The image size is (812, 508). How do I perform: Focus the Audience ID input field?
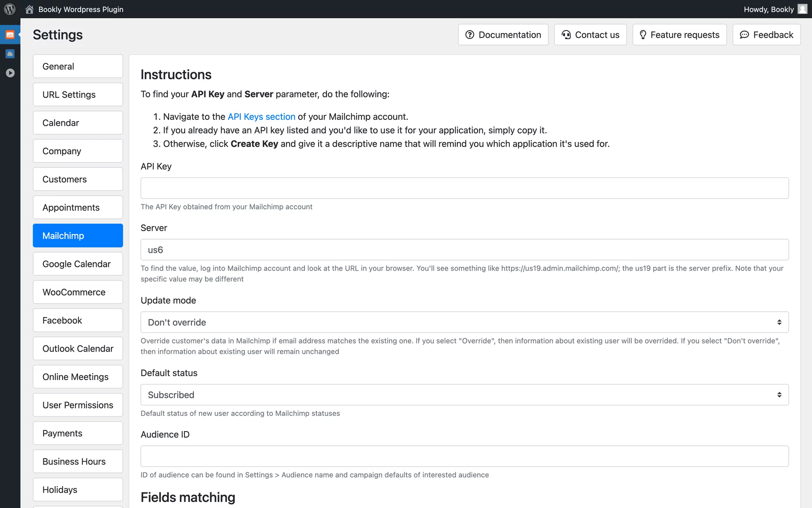[x=464, y=456]
